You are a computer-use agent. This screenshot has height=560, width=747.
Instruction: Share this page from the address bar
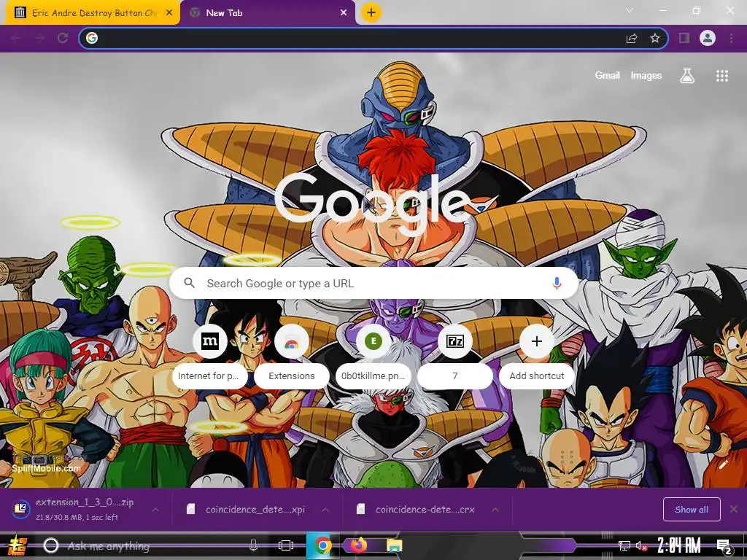[632, 38]
